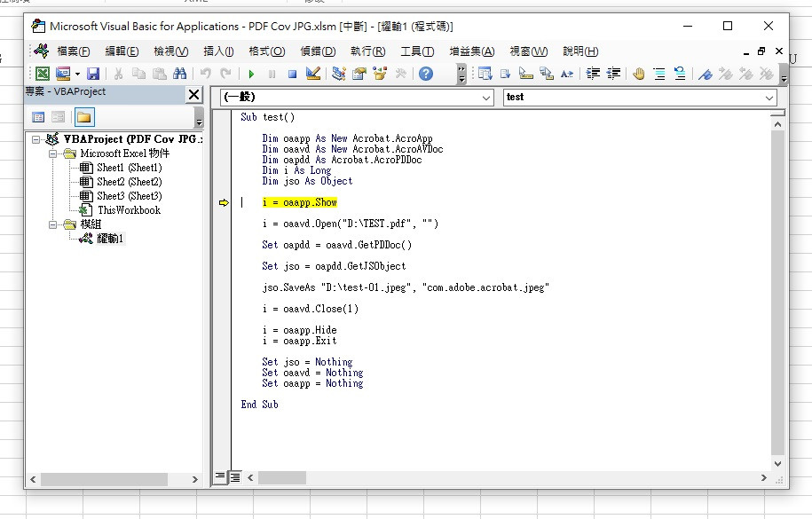Click the View Microsoft Excel icon
This screenshot has height=519, width=812.
43,74
